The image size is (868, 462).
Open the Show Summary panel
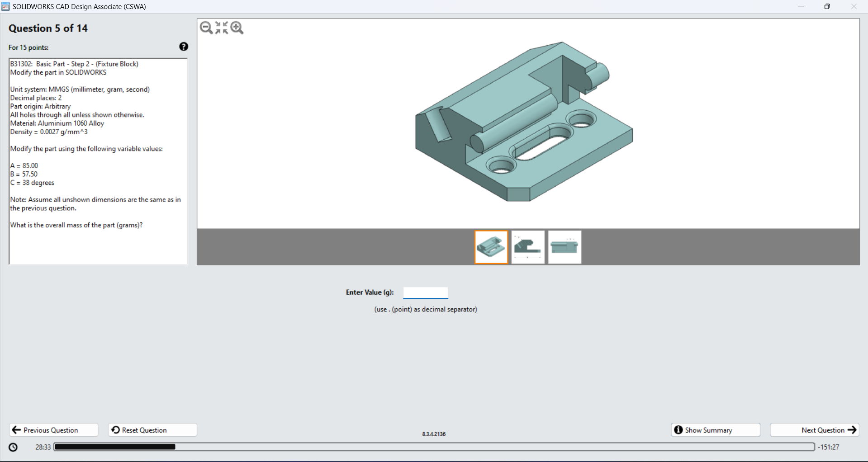[715, 430]
